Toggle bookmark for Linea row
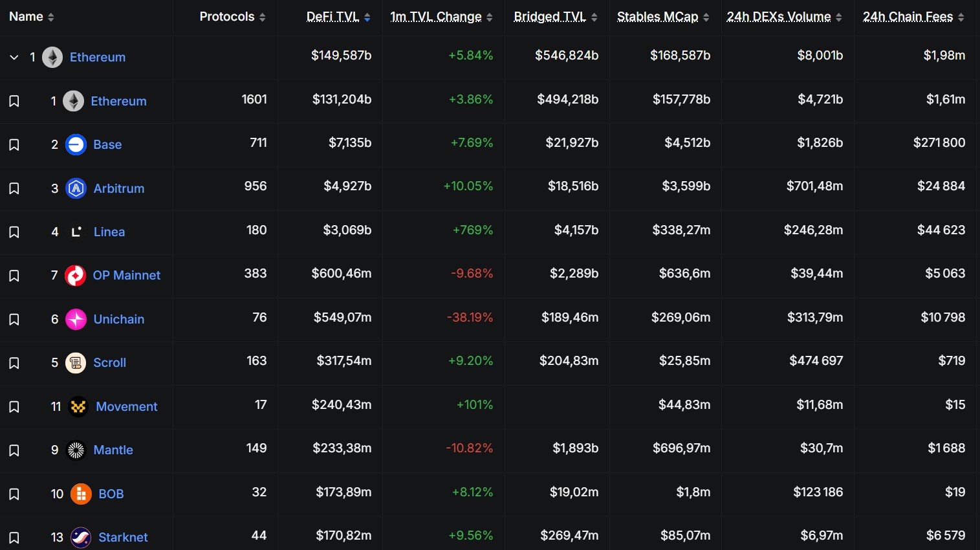The width and height of the screenshot is (980, 550). point(14,232)
